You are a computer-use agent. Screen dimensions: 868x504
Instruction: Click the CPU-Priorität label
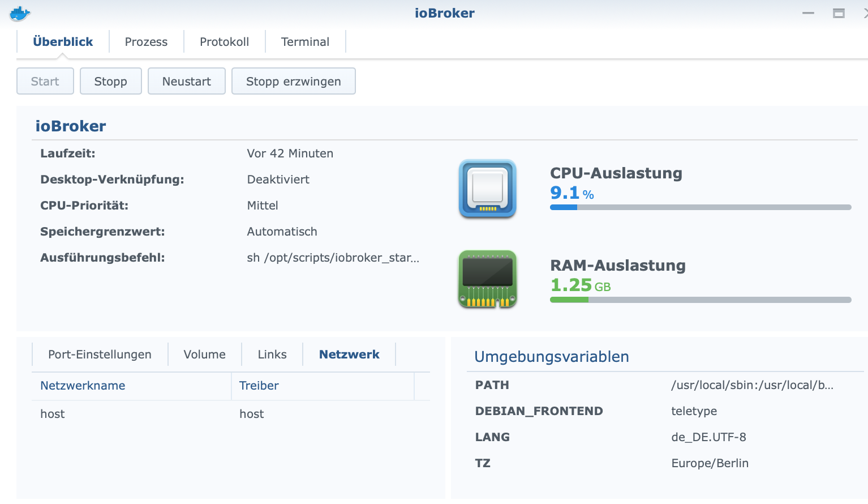tap(84, 206)
